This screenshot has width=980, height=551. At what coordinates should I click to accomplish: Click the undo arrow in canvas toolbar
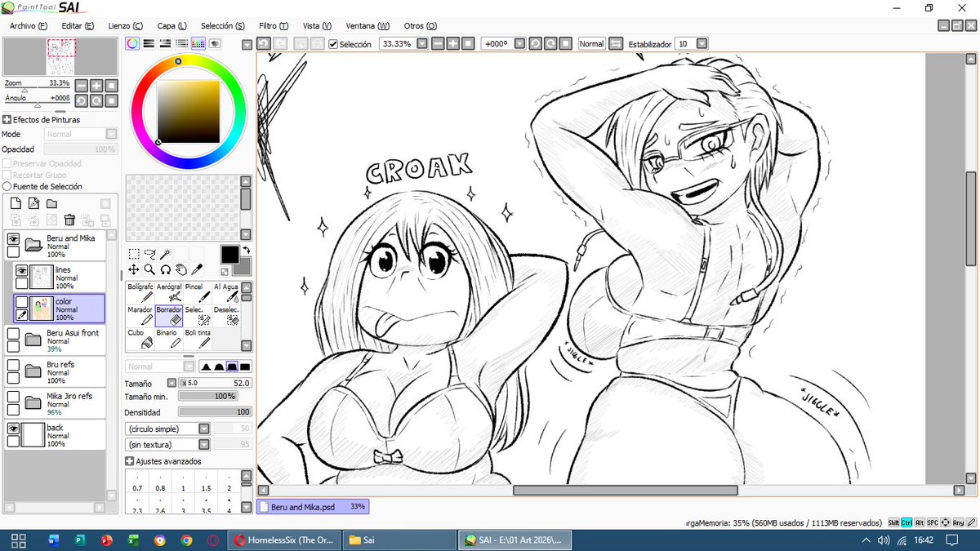(265, 43)
